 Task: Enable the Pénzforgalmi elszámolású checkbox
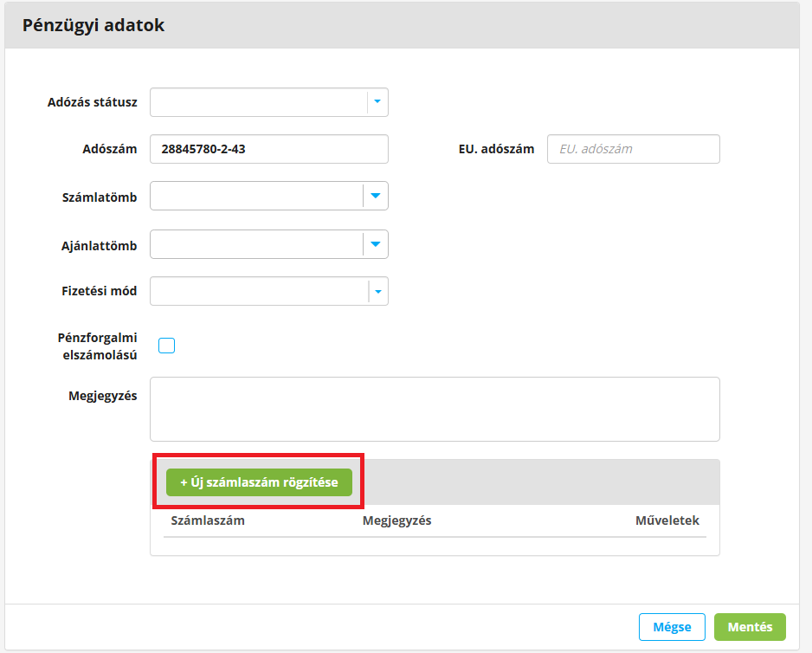[x=167, y=346]
